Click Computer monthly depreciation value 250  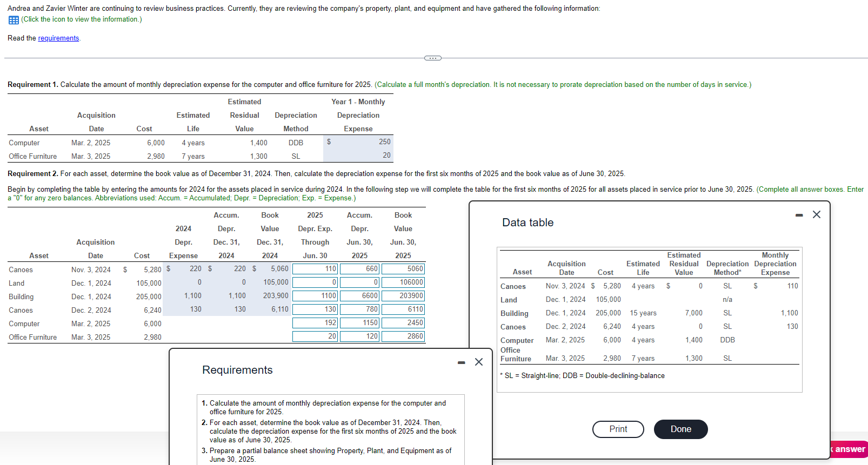[384, 142]
